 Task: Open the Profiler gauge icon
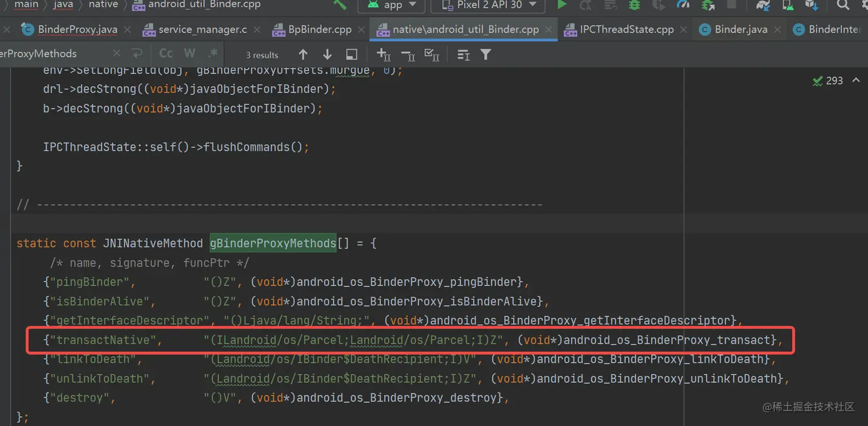683,5
